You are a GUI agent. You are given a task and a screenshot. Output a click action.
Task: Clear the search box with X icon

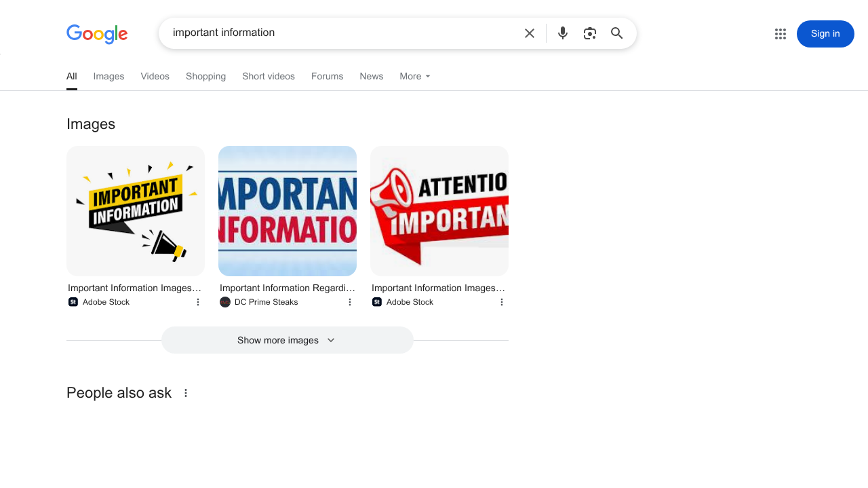pyautogui.click(x=530, y=33)
